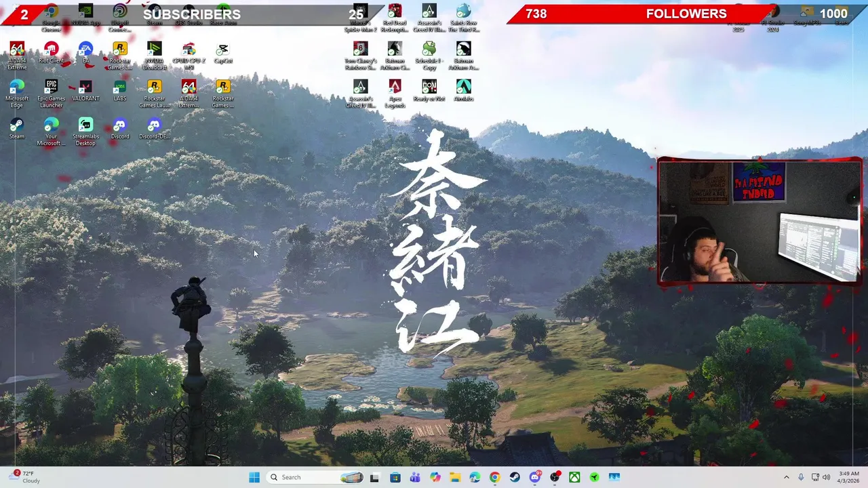
Task: Launch Batman Arkham As... desktop icon
Action: coord(463,56)
